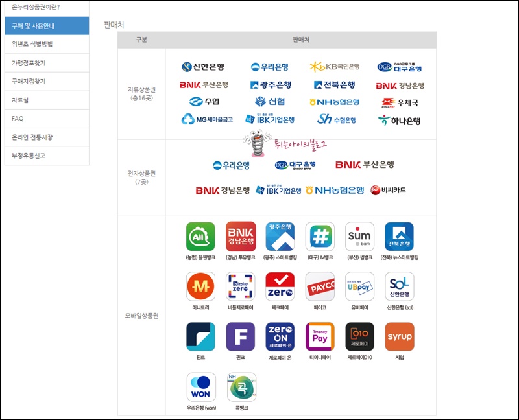Select the (광주) 스마트뱅킹 app icon
The height and width of the screenshot is (420, 519).
tap(280, 237)
